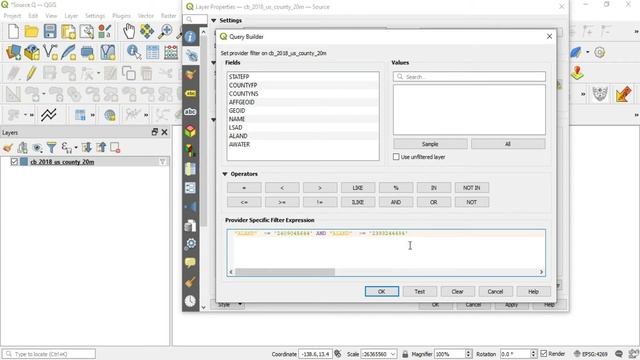The width and height of the screenshot is (640, 360).
Task: Insert the OR operator
Action: pyautogui.click(x=434, y=202)
